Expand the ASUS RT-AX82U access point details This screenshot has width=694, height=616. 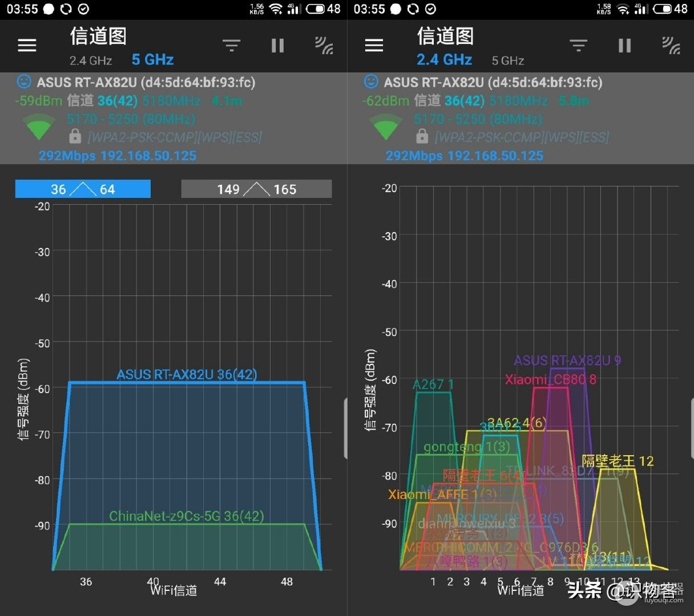[146, 82]
